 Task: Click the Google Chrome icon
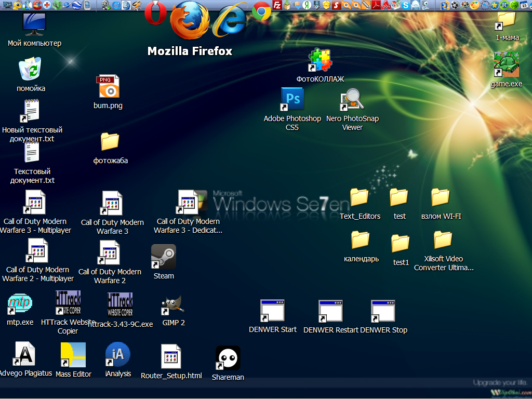261,11
